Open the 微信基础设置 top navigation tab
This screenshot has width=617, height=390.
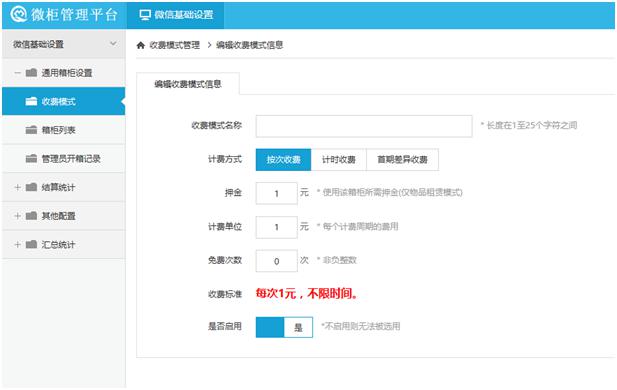tap(175, 15)
